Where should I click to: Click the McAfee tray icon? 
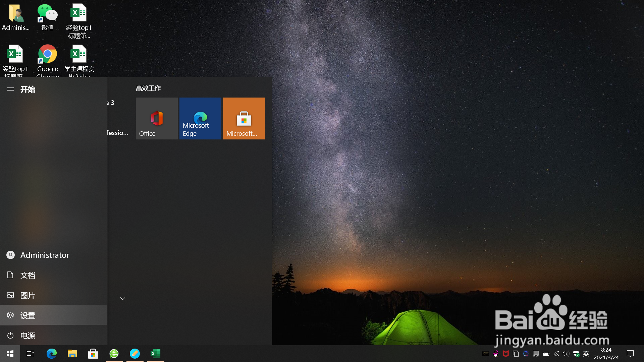[506, 354]
